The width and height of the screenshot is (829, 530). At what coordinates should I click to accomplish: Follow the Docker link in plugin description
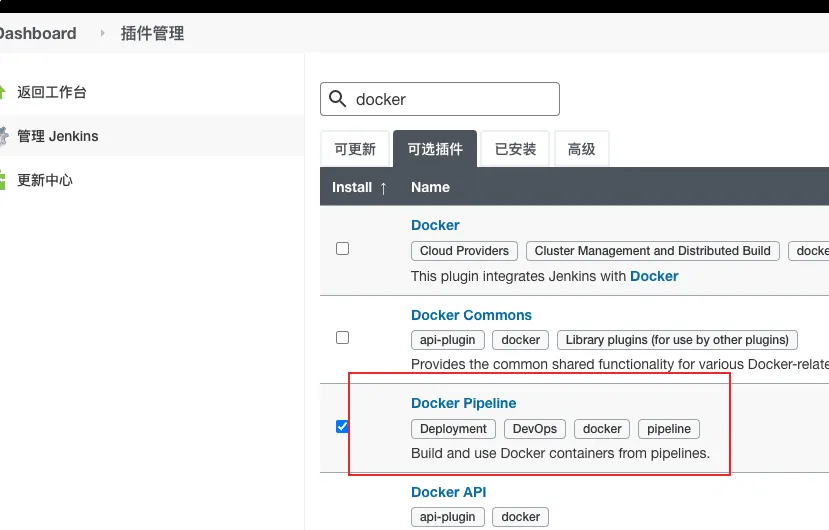pos(654,276)
